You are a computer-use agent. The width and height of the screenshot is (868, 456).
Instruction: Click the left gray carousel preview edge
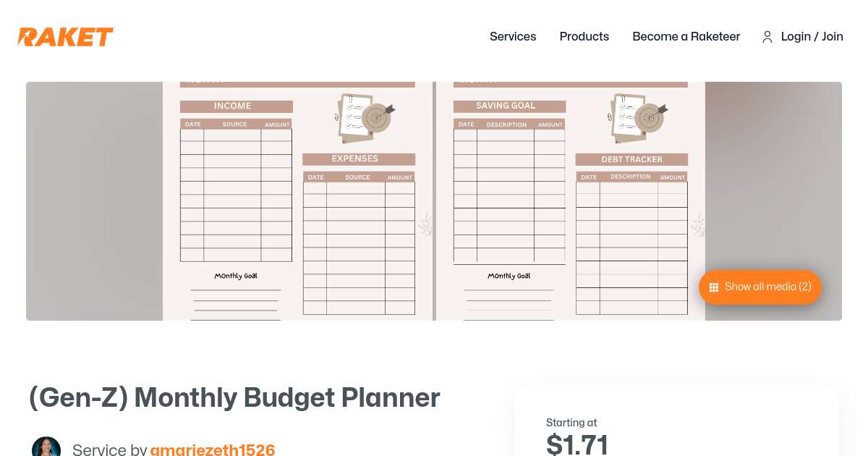coord(94,201)
